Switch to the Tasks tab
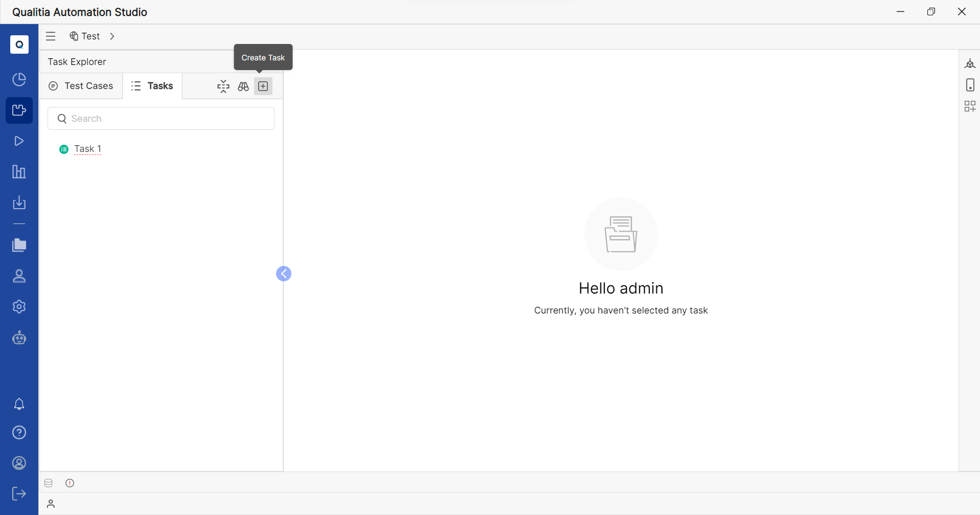 click(152, 85)
